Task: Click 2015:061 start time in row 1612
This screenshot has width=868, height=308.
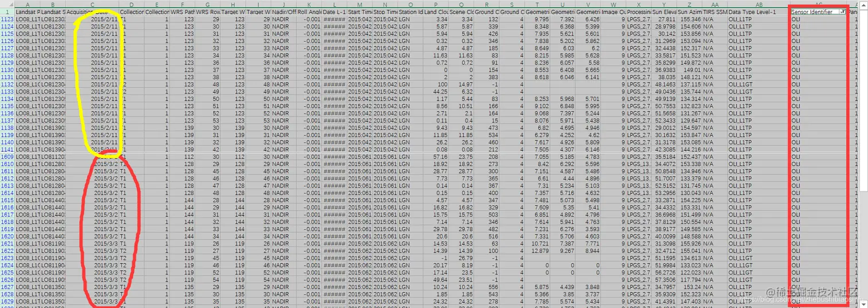Action: [x=359, y=178]
